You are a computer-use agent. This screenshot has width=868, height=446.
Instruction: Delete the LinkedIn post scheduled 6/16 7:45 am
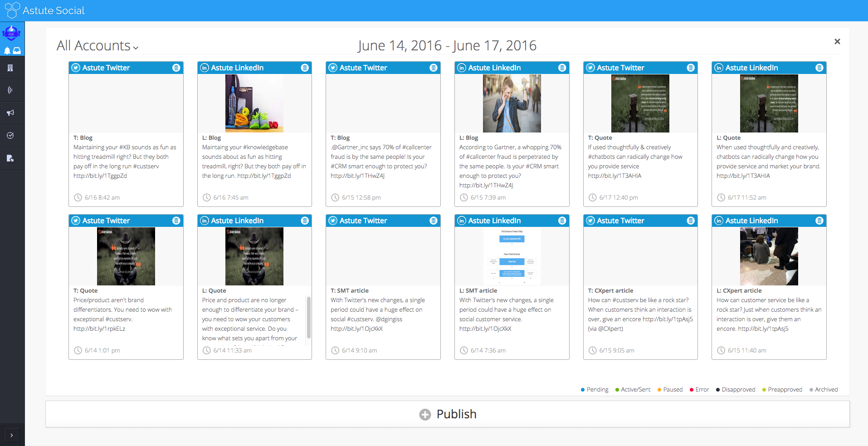[305, 68]
